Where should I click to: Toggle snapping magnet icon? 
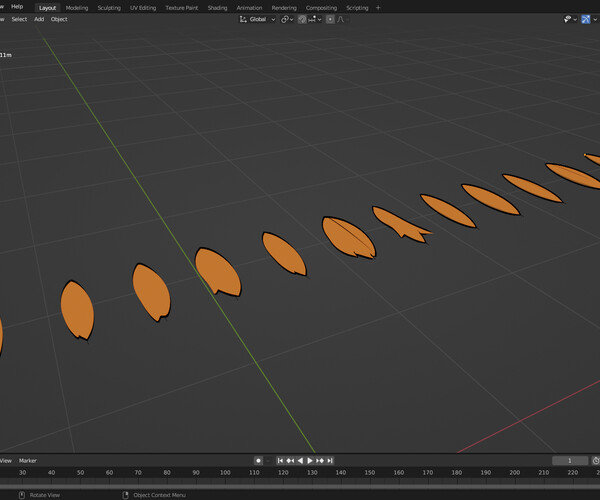click(302, 19)
